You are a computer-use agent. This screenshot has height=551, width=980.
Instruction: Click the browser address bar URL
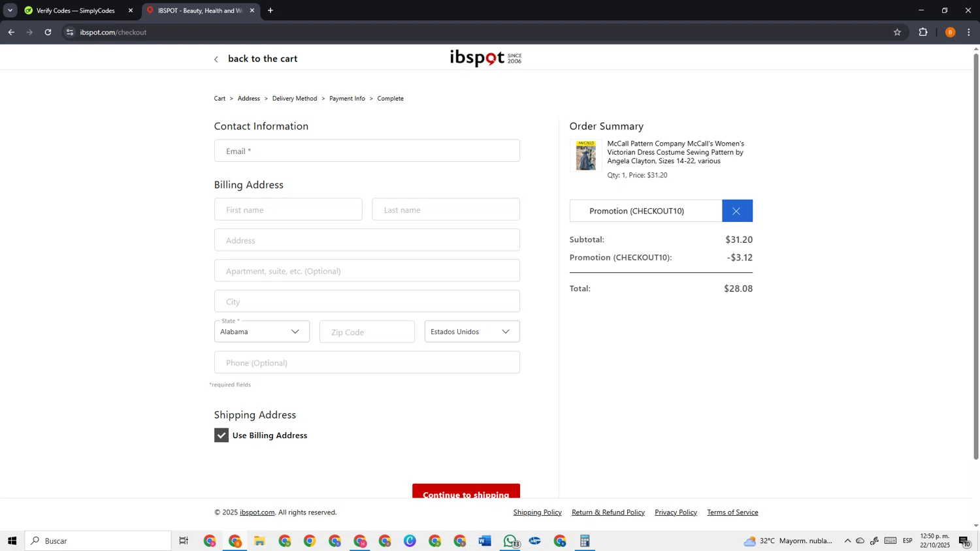[x=113, y=32]
